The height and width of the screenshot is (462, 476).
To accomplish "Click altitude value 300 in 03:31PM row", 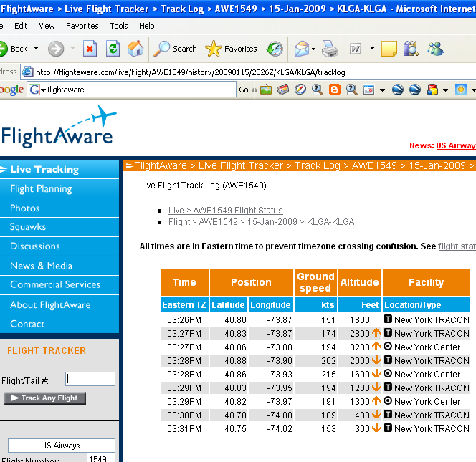I will click(362, 428).
